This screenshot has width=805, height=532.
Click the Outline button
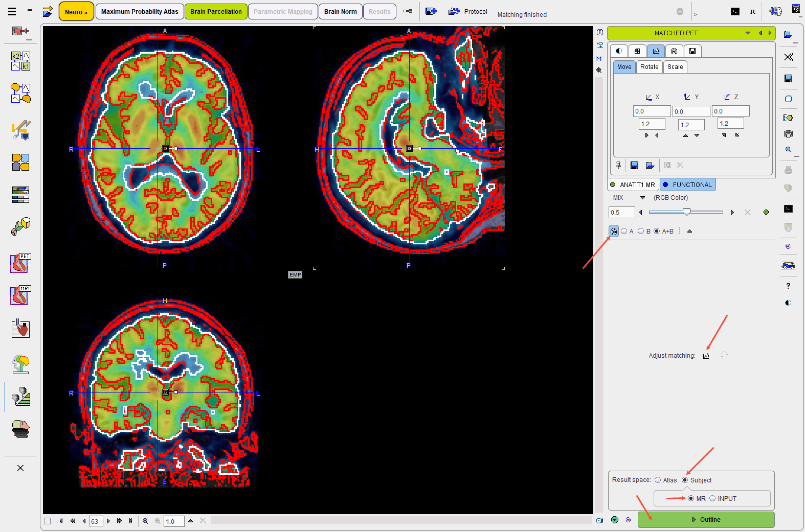point(706,519)
